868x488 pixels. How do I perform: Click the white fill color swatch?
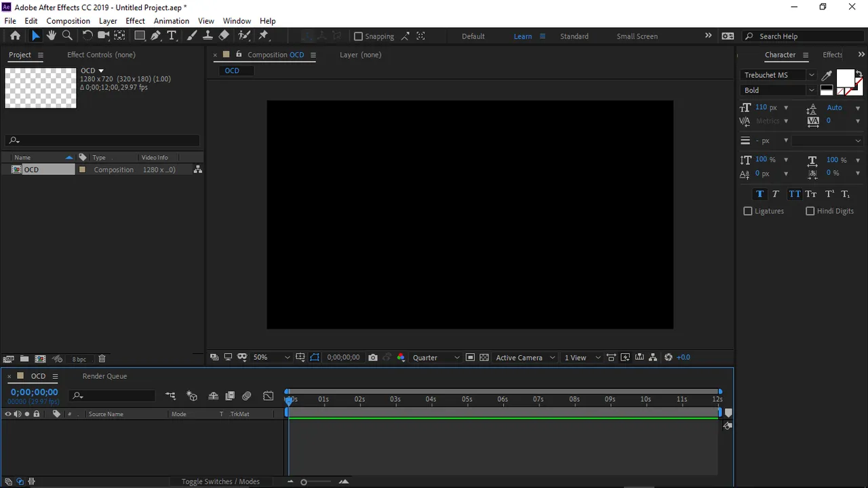click(845, 79)
